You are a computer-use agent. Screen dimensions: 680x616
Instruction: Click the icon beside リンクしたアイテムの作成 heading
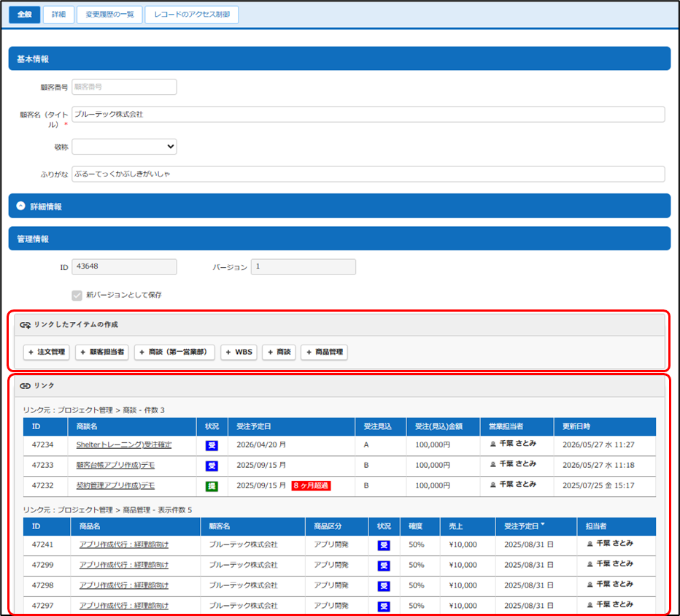coord(25,325)
